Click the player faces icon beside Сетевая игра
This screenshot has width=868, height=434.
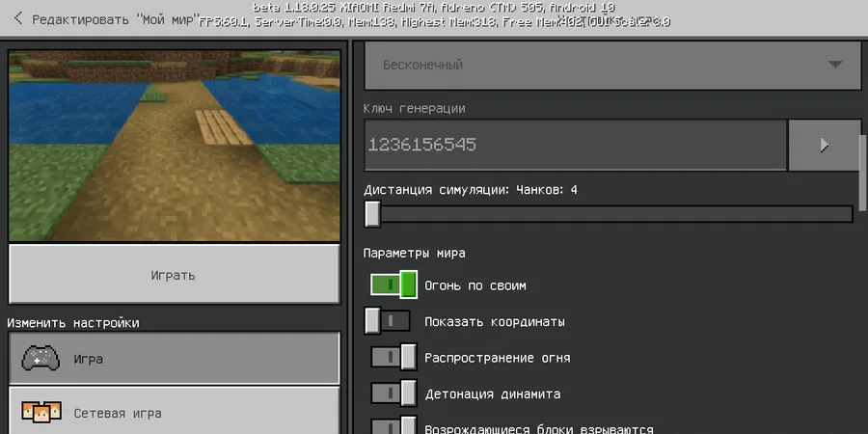click(x=41, y=413)
